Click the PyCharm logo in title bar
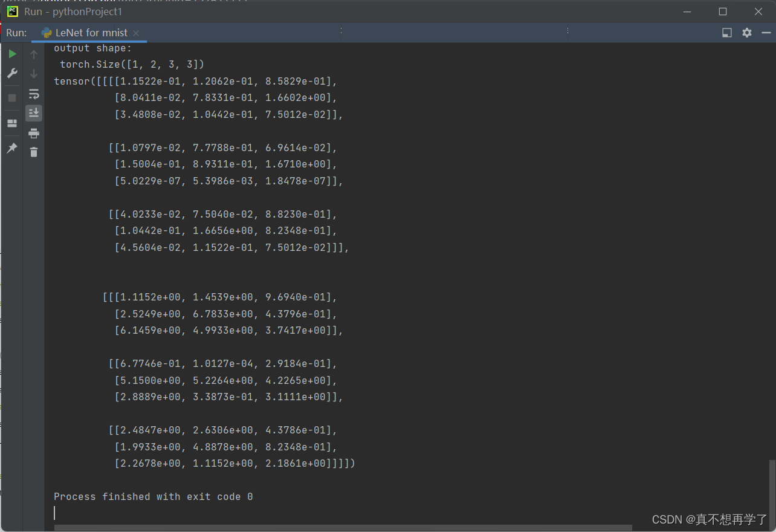 pyautogui.click(x=12, y=11)
